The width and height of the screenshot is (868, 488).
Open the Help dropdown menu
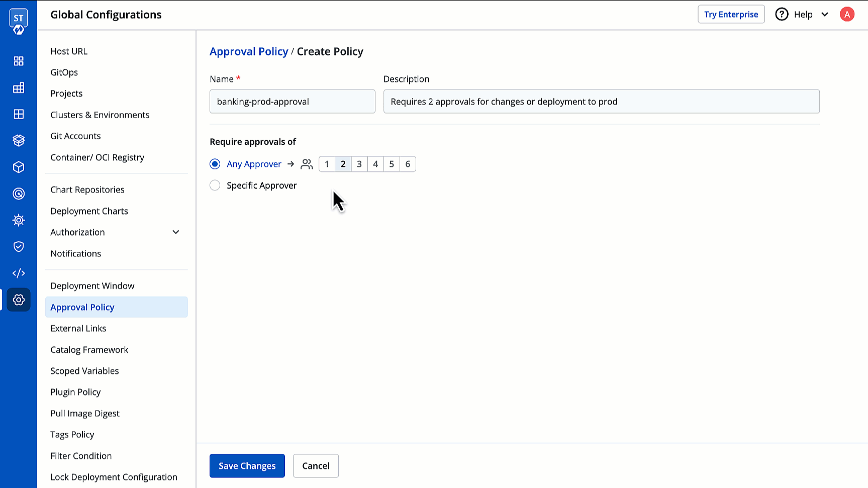point(802,15)
